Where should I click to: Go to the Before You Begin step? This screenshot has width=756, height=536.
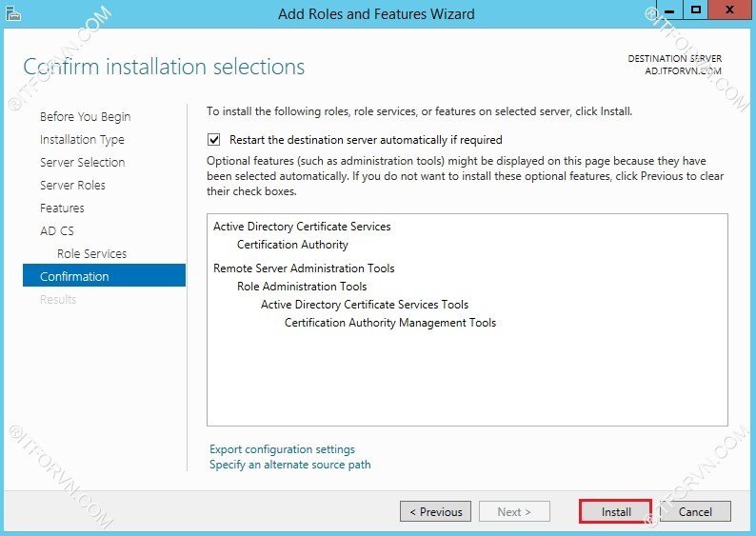(85, 116)
